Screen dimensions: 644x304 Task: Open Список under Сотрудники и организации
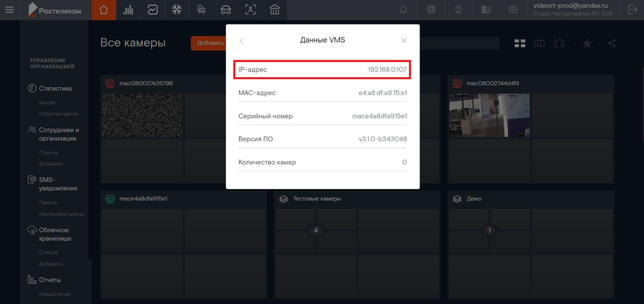[48, 153]
